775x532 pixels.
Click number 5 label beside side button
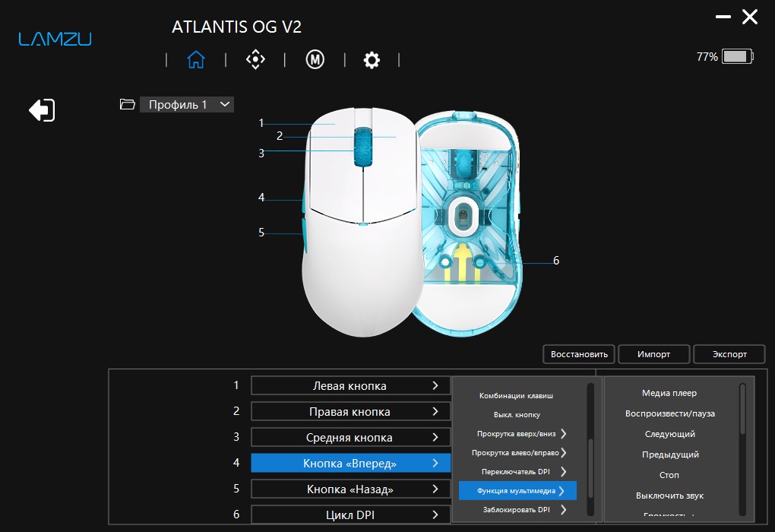point(261,233)
